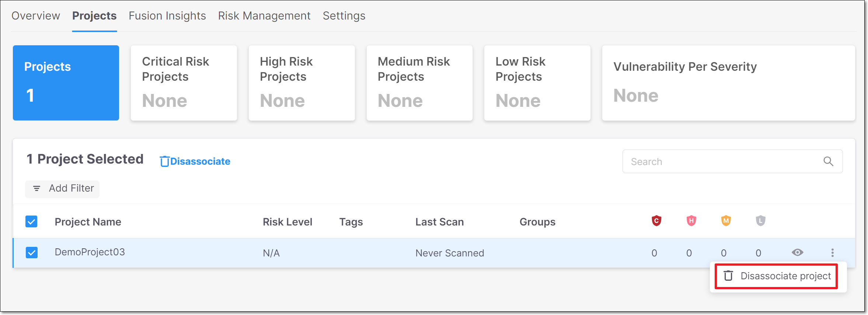Click the filter lines icon
Image resolution: width=868 pixels, height=315 pixels.
pos(36,189)
